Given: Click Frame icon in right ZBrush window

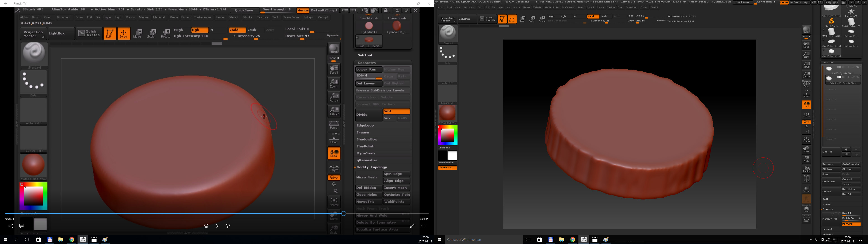Looking at the screenshot, I should pos(806,139).
